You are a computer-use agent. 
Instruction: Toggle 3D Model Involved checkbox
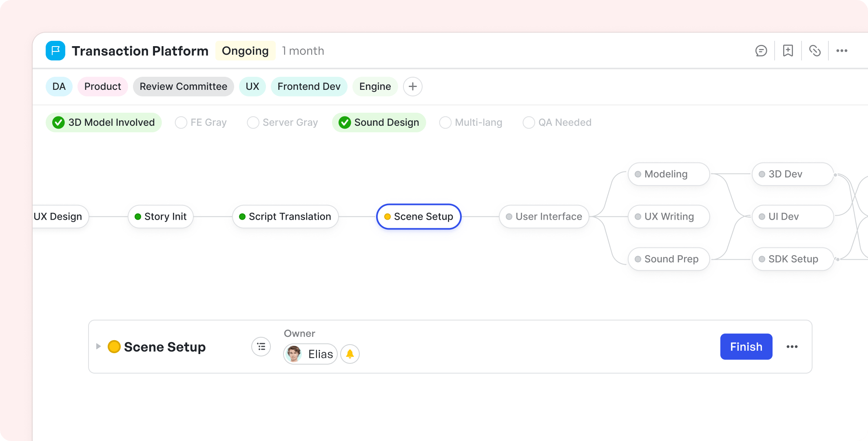[104, 122]
